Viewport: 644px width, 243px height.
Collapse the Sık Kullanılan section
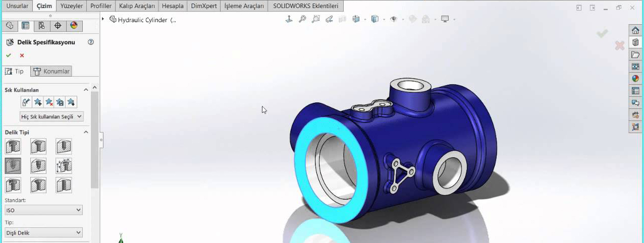tap(86, 90)
